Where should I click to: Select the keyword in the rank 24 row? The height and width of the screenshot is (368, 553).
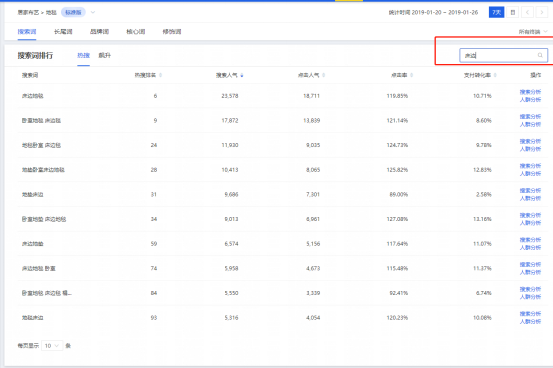click(41, 145)
